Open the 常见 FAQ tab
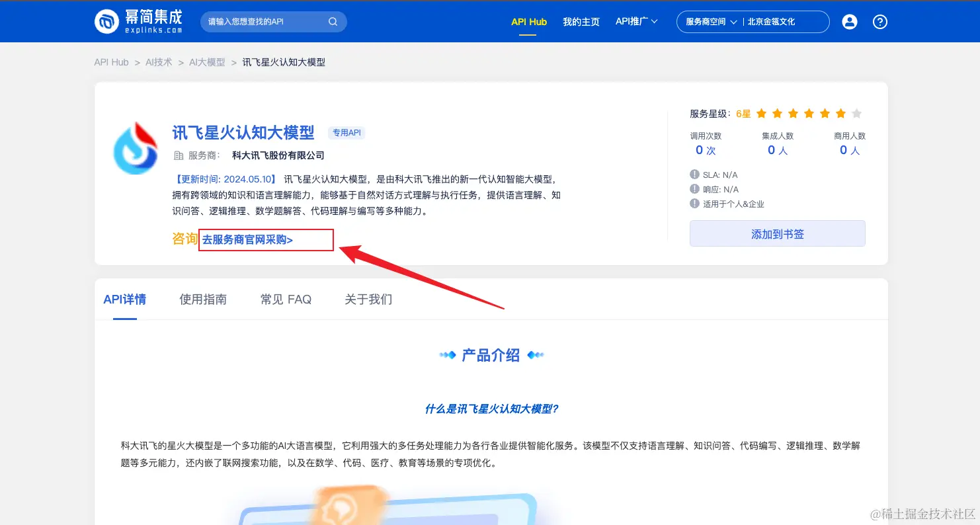The height and width of the screenshot is (525, 980). (x=286, y=300)
